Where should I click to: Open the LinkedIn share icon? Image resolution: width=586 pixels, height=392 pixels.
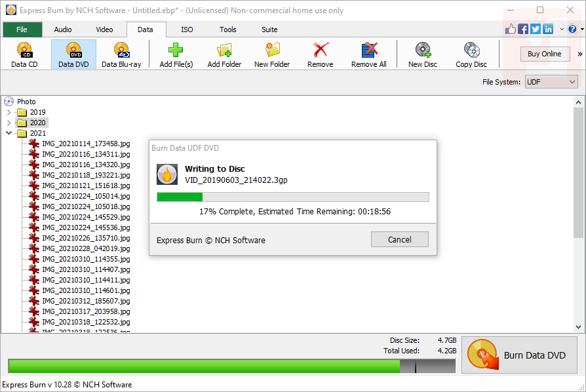[548, 29]
